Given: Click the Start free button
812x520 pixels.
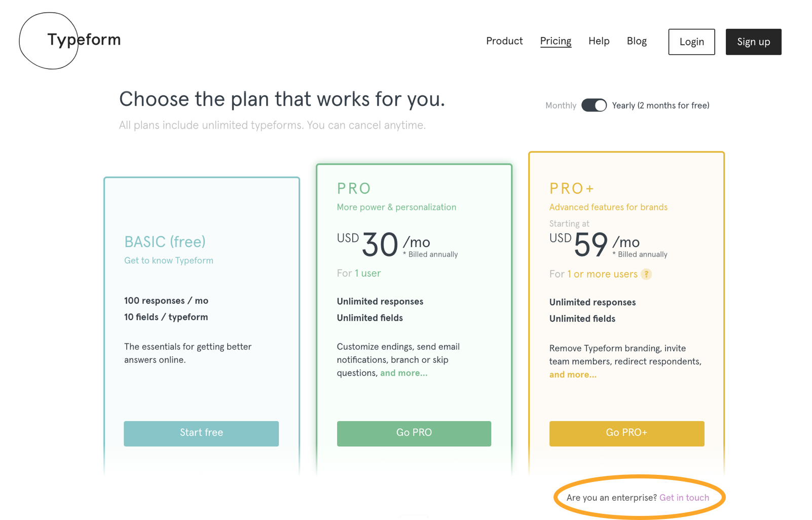Looking at the screenshot, I should 201,433.
